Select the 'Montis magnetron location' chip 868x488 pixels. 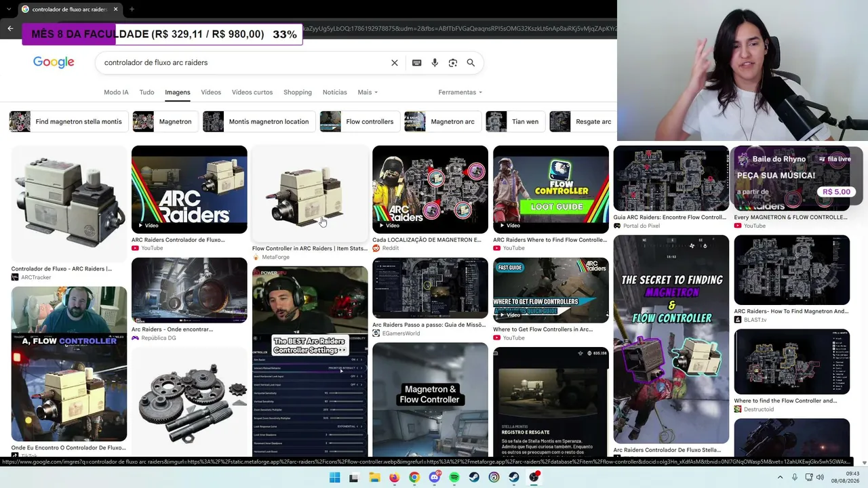pos(259,122)
